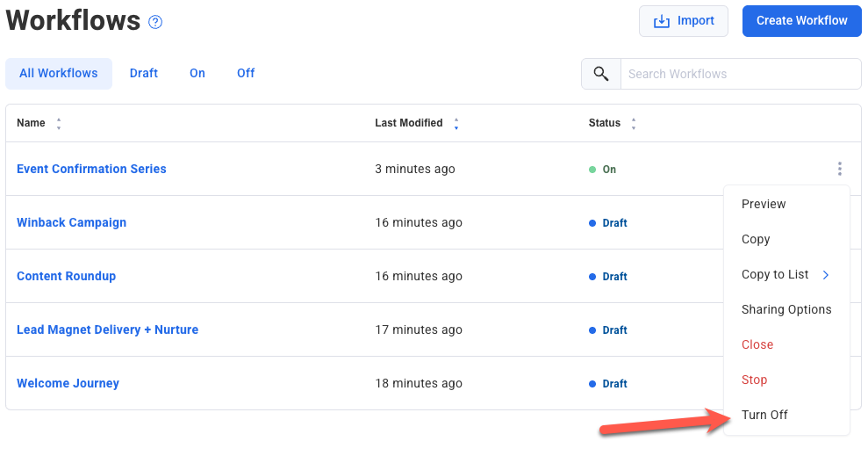
Task: Switch to the Draft tab
Action: click(144, 74)
